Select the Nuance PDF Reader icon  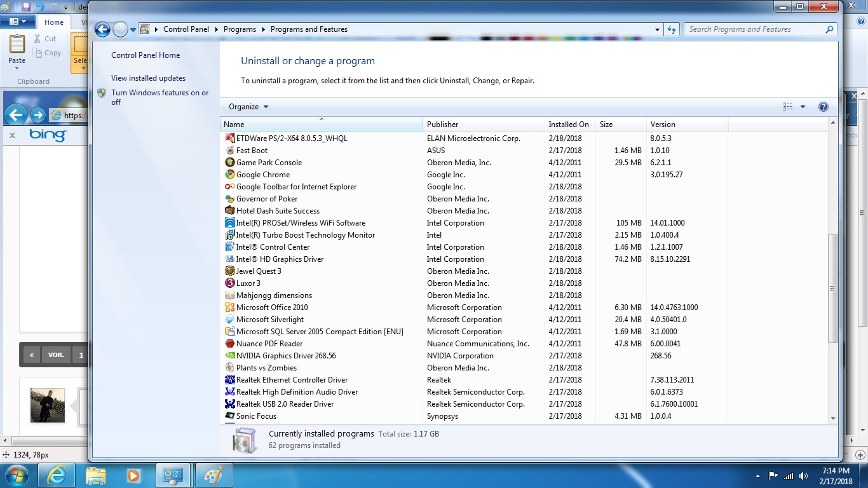point(230,344)
